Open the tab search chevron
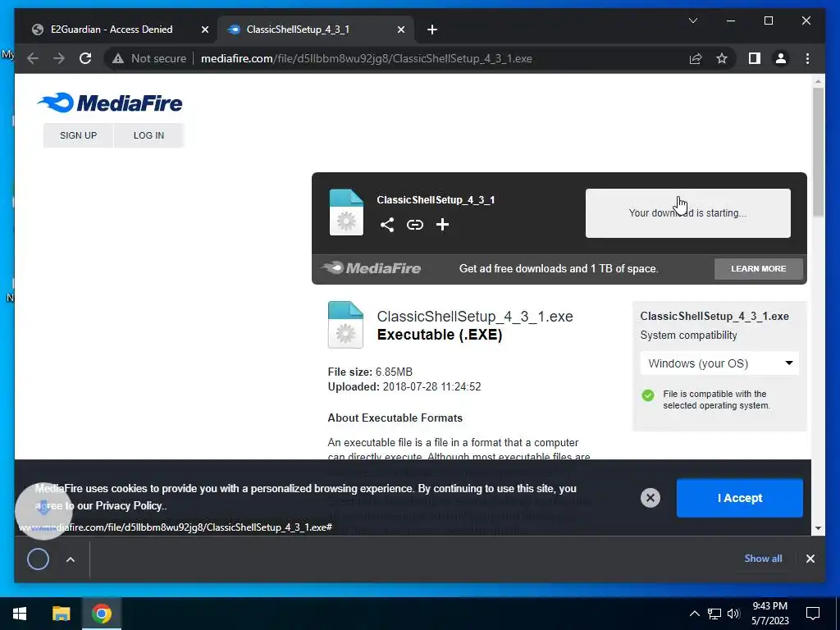 692,21
